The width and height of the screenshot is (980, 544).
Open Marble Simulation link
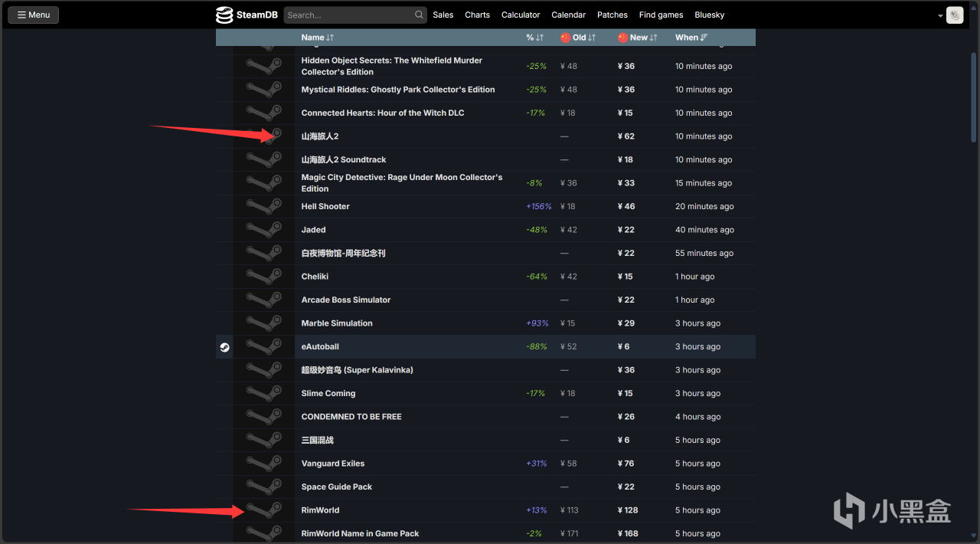pos(337,323)
